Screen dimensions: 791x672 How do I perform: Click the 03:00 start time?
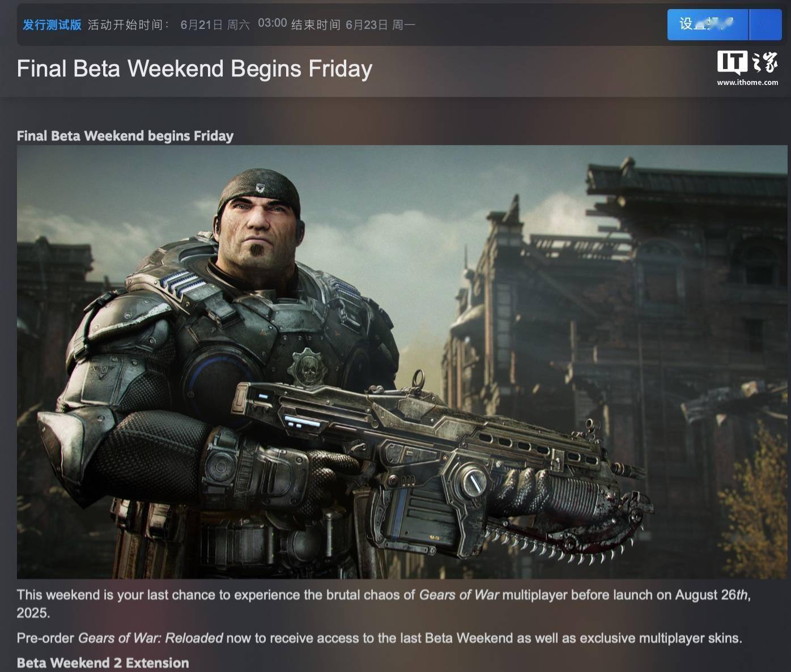click(x=273, y=23)
